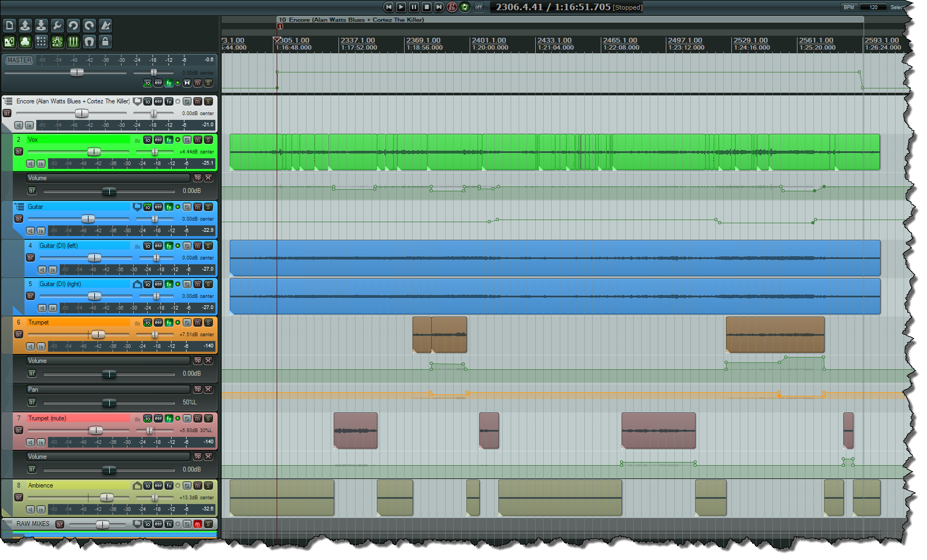The image size is (927, 560).
Task: Toggle the grid lines toolbar icon
Action: [73, 42]
